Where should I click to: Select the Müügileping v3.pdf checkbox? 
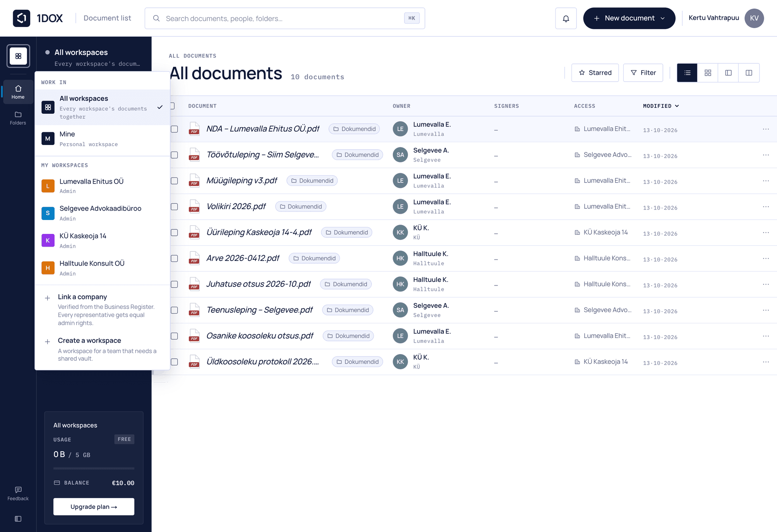tap(175, 181)
